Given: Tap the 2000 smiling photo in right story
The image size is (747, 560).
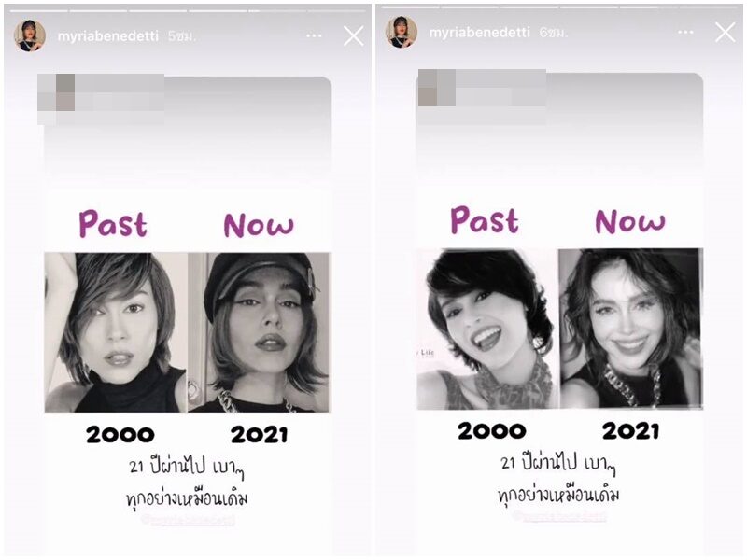Looking at the screenshot, I should pos(487,329).
